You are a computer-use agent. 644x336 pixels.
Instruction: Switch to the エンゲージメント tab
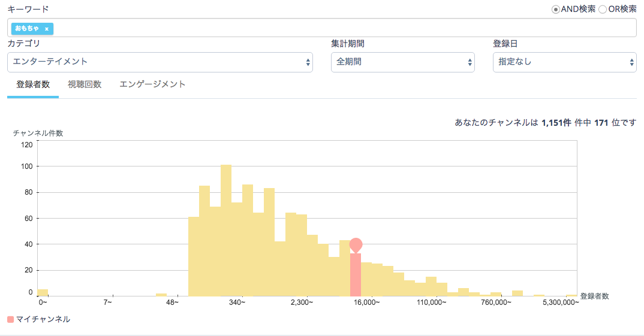click(x=152, y=84)
